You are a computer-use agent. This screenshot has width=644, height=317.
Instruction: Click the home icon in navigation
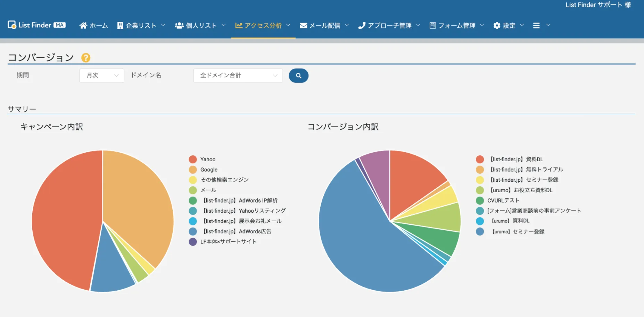[83, 25]
